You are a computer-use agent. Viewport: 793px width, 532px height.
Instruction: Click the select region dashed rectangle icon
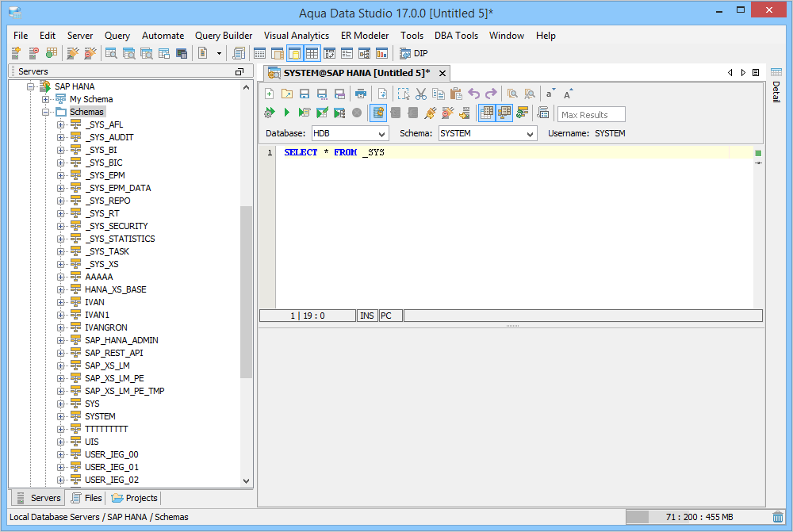404,94
